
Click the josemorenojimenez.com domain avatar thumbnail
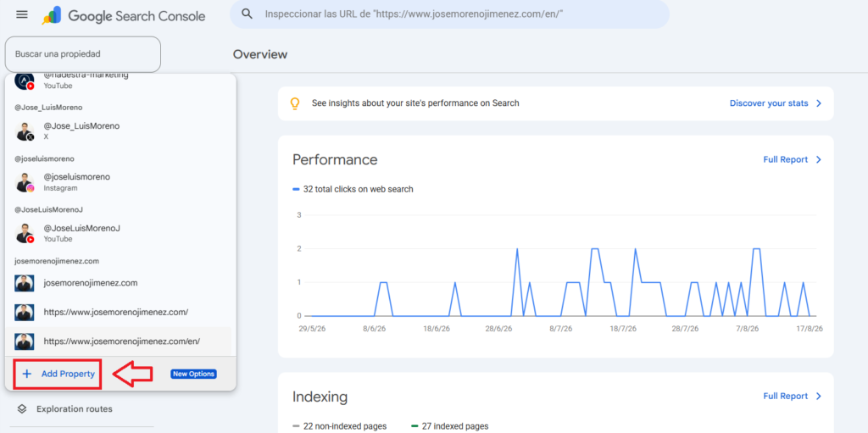click(25, 283)
